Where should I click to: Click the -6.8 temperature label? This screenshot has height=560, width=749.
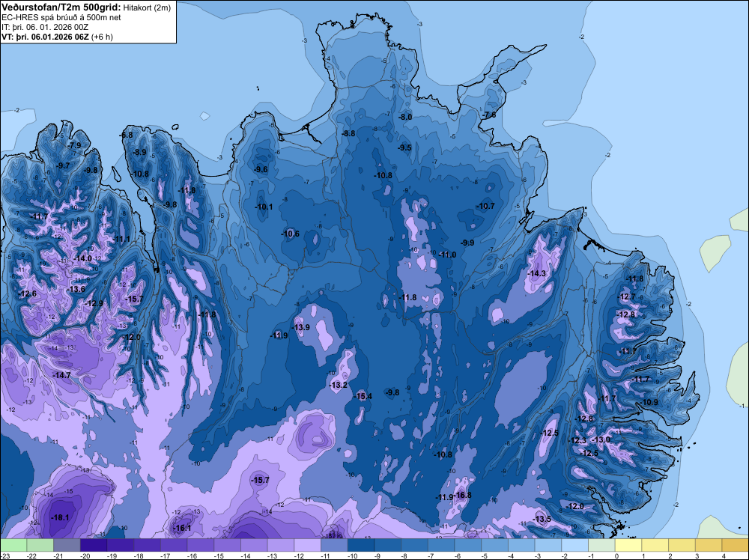coord(126,135)
